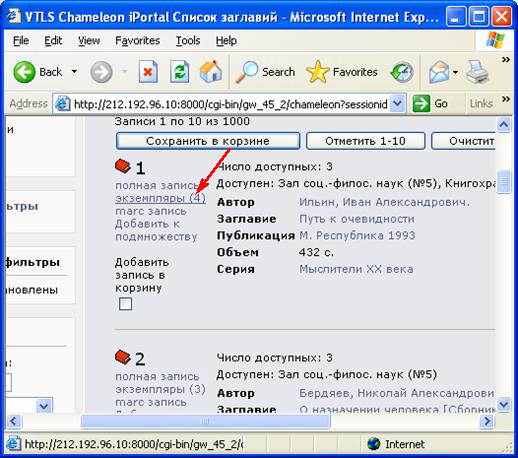The width and height of the screenshot is (518, 458).
Task: Open the File menu
Action: (x=21, y=41)
